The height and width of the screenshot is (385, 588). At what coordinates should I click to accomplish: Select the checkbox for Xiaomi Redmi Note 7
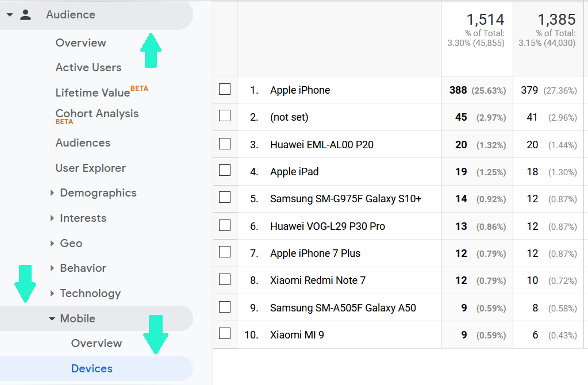[x=224, y=280]
